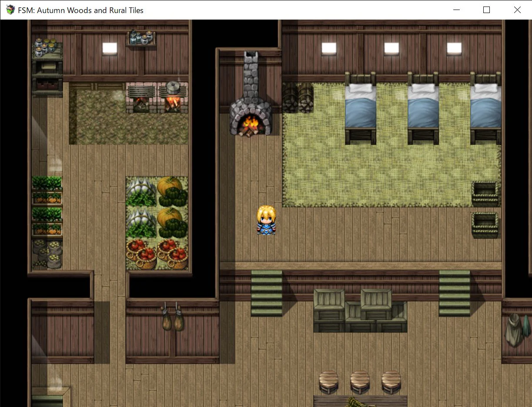This screenshot has width=532, height=407.
Task: Click the window above the middle bed
Action: click(391, 48)
